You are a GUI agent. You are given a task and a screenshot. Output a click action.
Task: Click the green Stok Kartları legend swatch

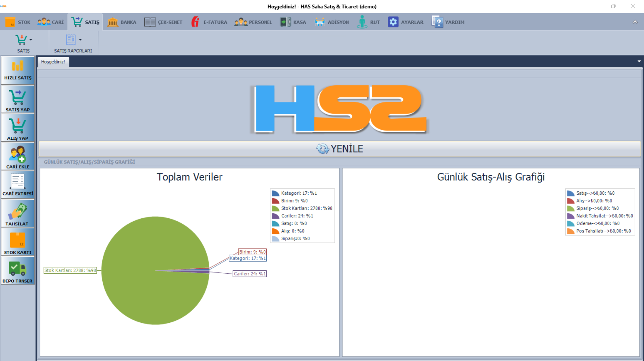[275, 209]
